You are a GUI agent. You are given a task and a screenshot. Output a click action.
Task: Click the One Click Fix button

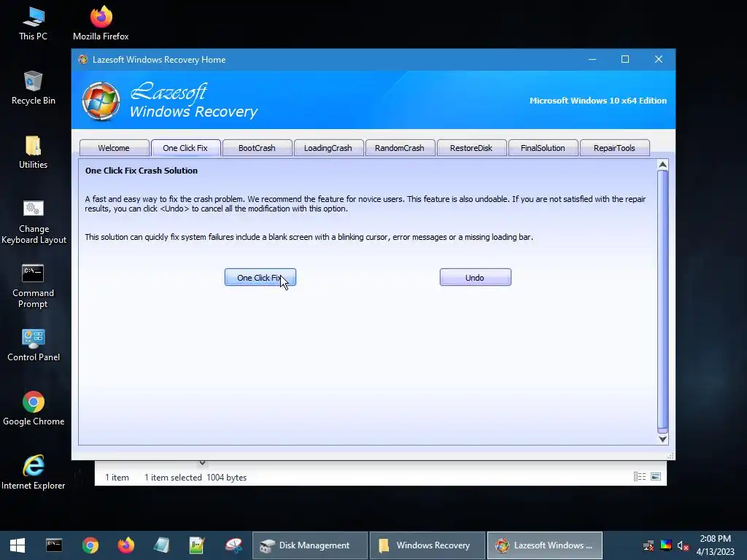tap(260, 278)
